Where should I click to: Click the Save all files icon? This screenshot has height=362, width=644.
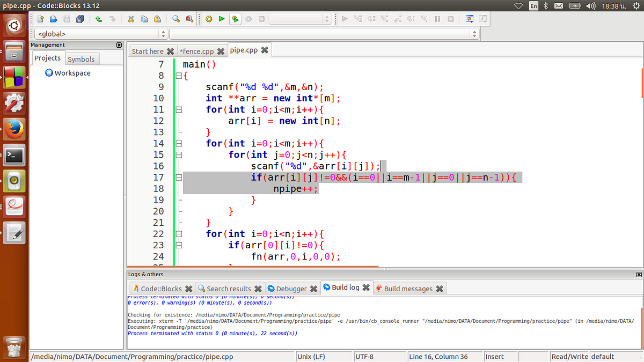(80, 19)
